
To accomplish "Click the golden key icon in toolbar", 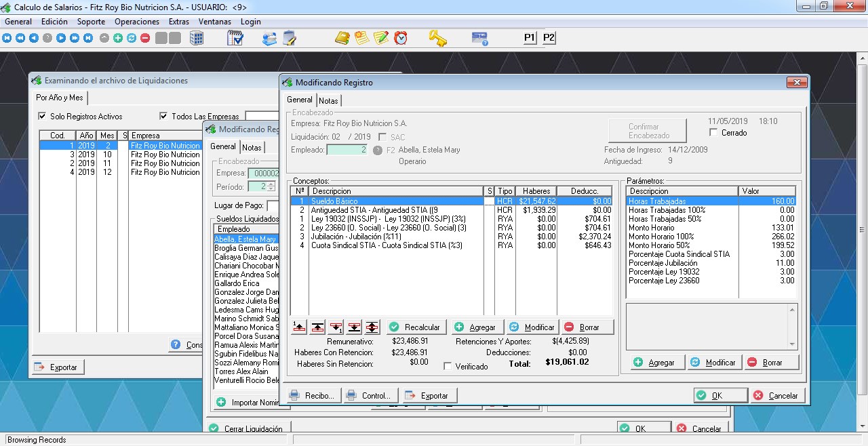I will pos(437,38).
